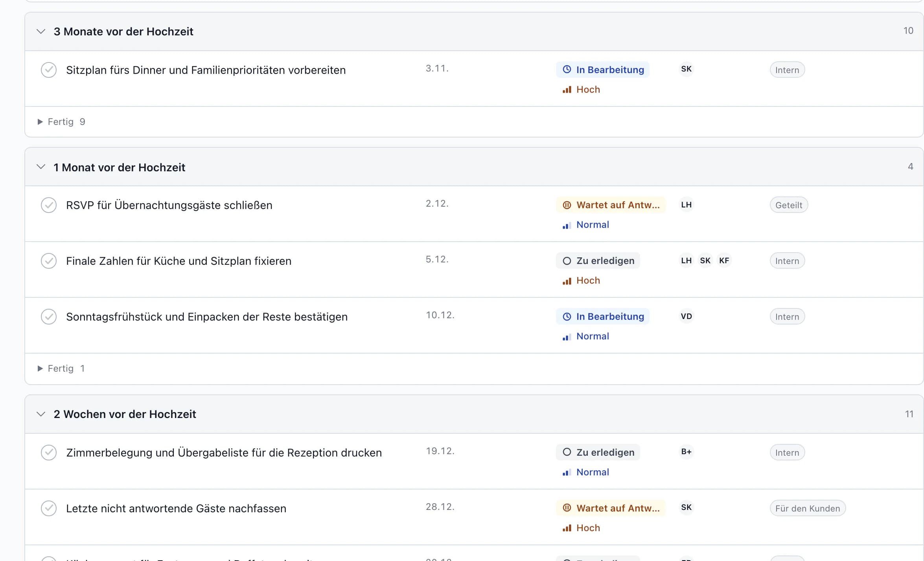This screenshot has height=561, width=924.
Task: Click the B+ avatar on Zimmerbelegung task
Action: 686,452
